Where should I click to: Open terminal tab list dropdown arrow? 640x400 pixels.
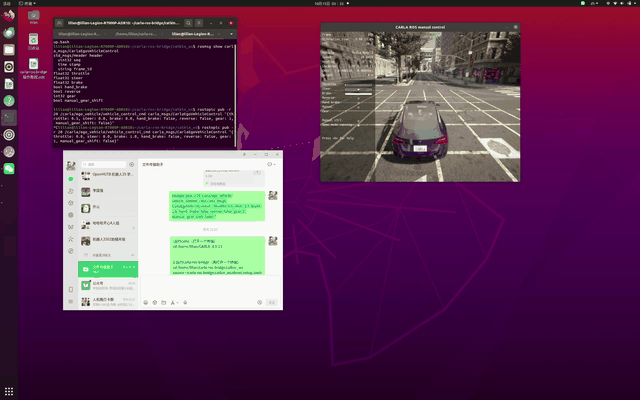231,34
